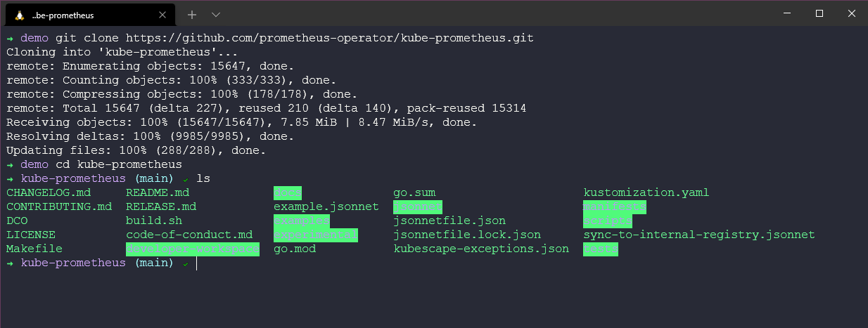Click the build.sh script name
The image size is (868, 328).
(154, 221)
